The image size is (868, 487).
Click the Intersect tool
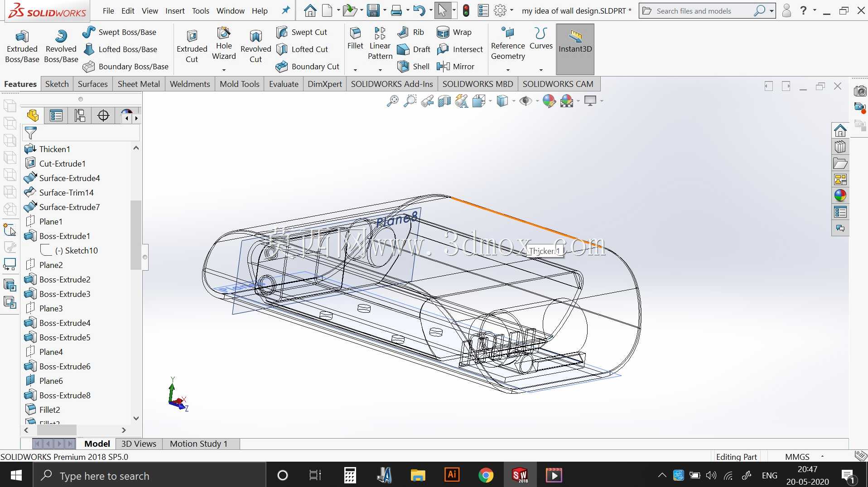tap(460, 49)
